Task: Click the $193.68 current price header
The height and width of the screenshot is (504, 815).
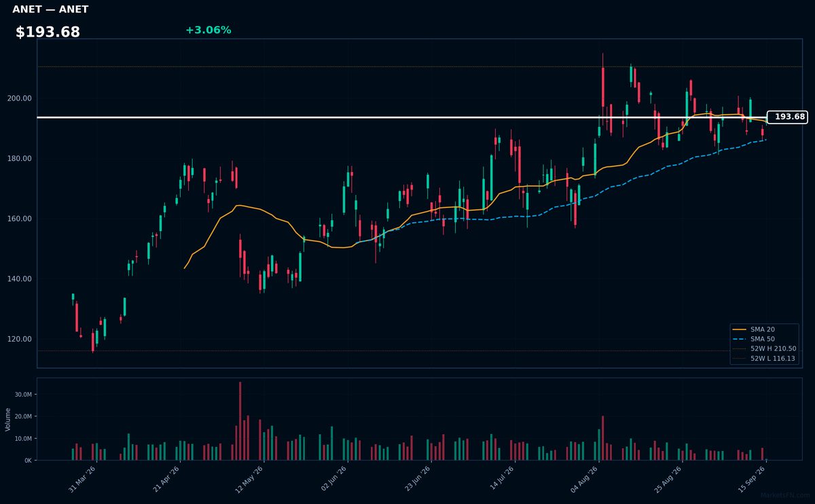Action: pos(48,32)
